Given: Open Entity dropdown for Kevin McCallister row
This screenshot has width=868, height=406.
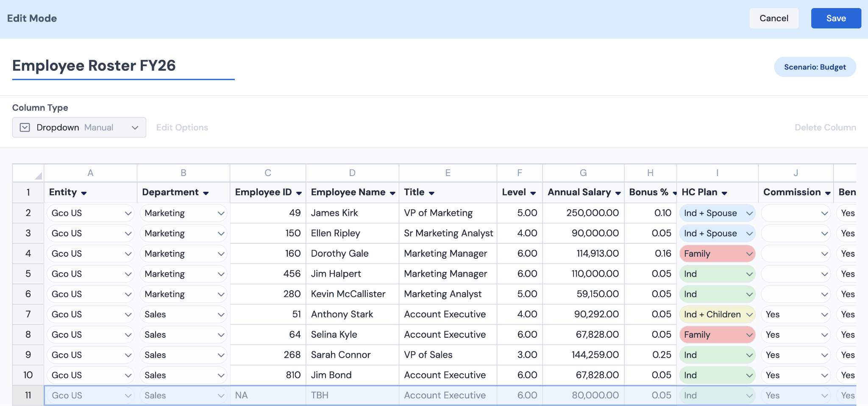Looking at the screenshot, I should tap(90, 294).
